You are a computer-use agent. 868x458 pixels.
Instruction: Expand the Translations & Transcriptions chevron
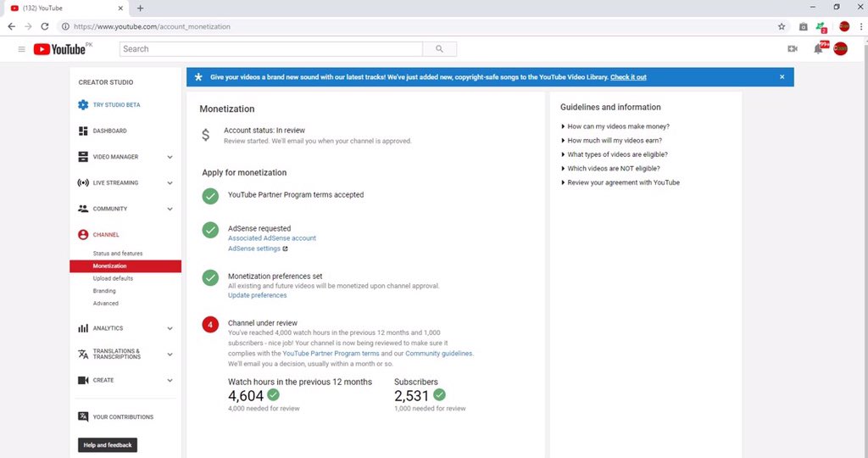point(170,355)
